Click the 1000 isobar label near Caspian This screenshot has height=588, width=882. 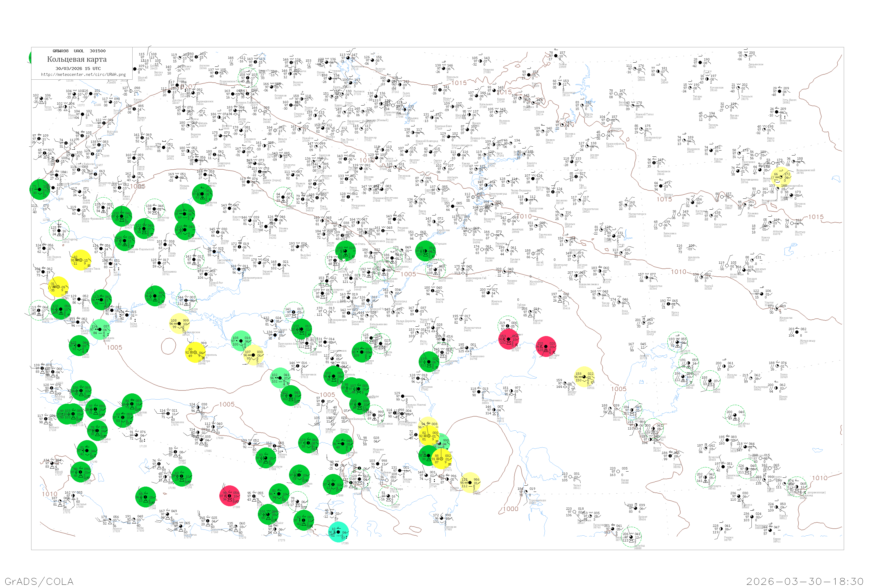pyautogui.click(x=510, y=509)
